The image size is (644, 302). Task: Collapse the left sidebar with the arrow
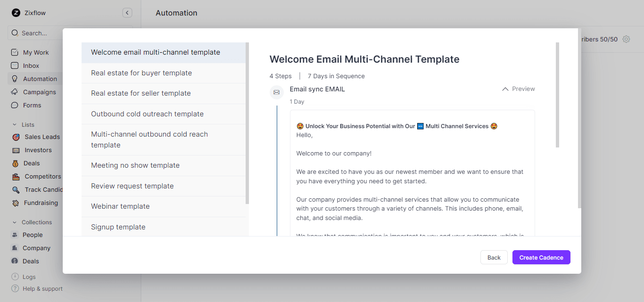click(x=127, y=13)
